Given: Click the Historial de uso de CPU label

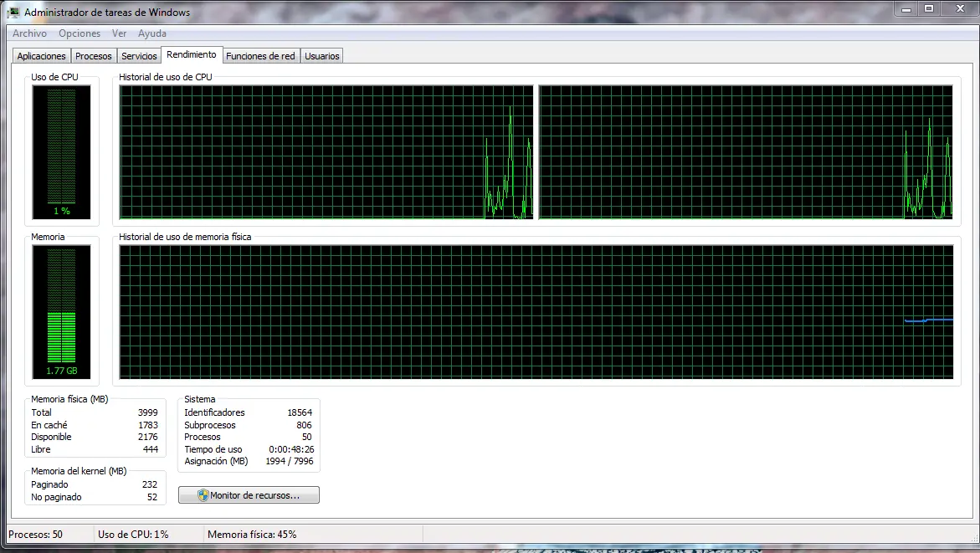Looking at the screenshot, I should click(166, 77).
